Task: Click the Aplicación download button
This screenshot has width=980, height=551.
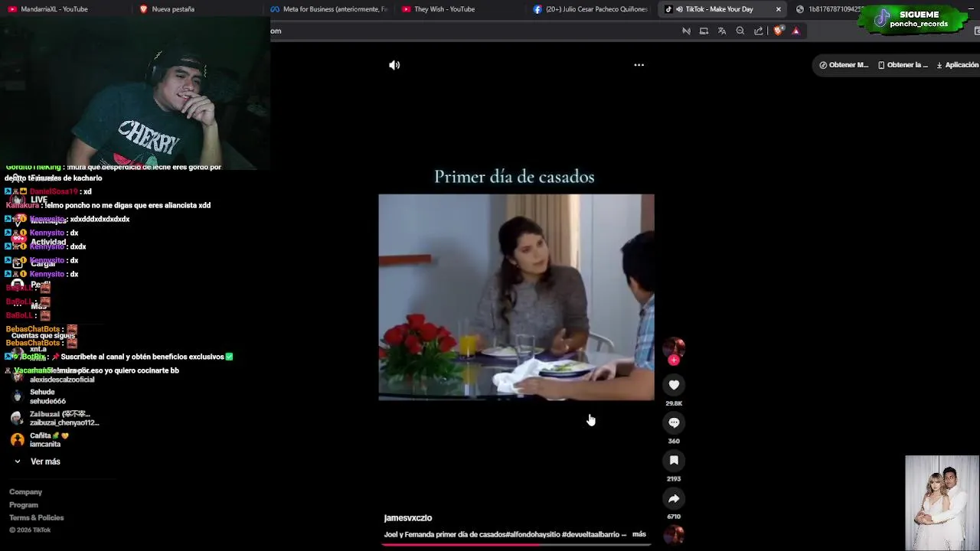Action: click(958, 65)
